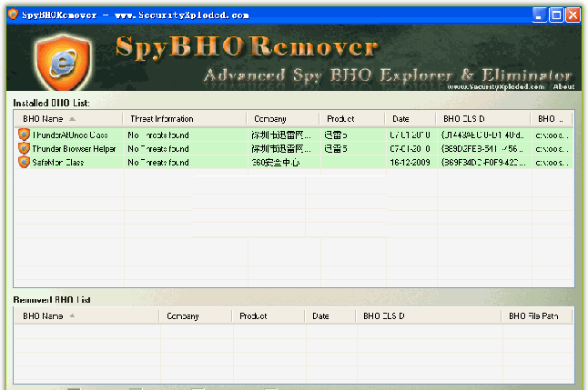The width and height of the screenshot is (588, 390).
Task: Click CLSID cell starting {369F34DC
Action: coord(483,163)
